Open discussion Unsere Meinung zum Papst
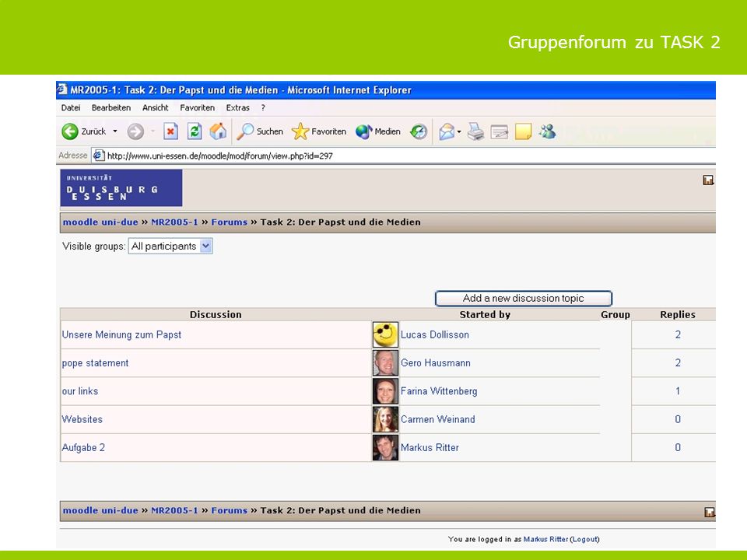The height and width of the screenshot is (560, 747). click(121, 334)
